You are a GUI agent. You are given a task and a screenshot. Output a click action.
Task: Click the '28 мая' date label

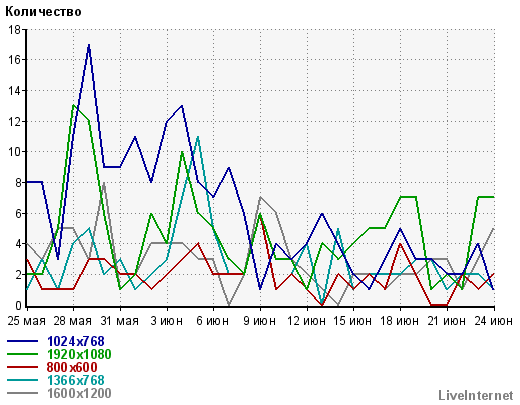coord(73,321)
